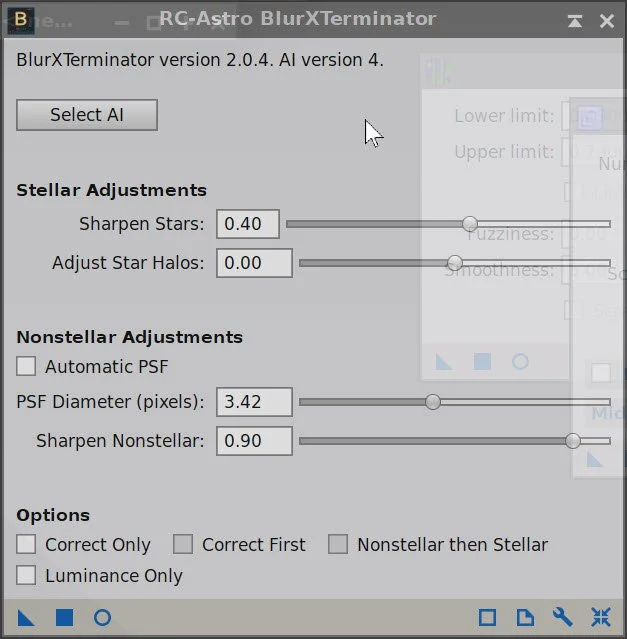Click the Apply square icon

click(x=64, y=617)
